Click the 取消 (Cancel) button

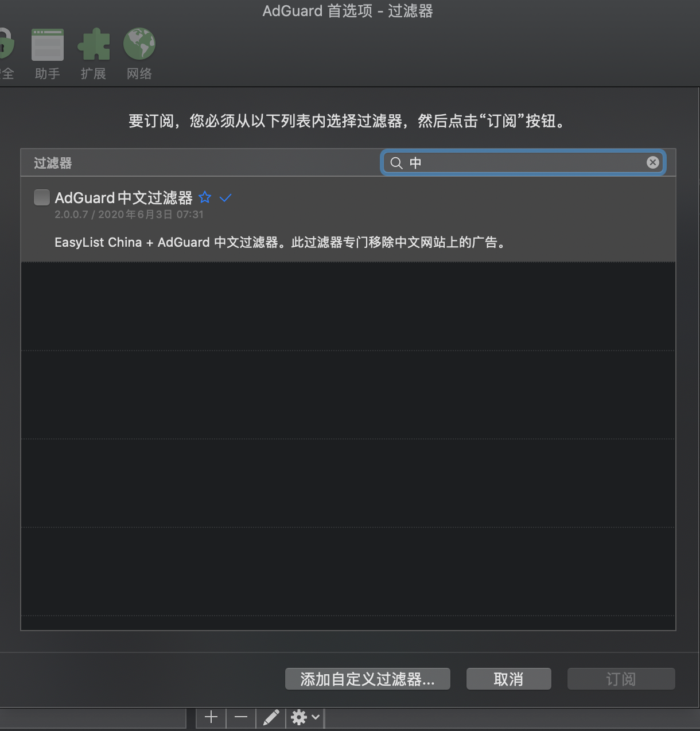509,679
